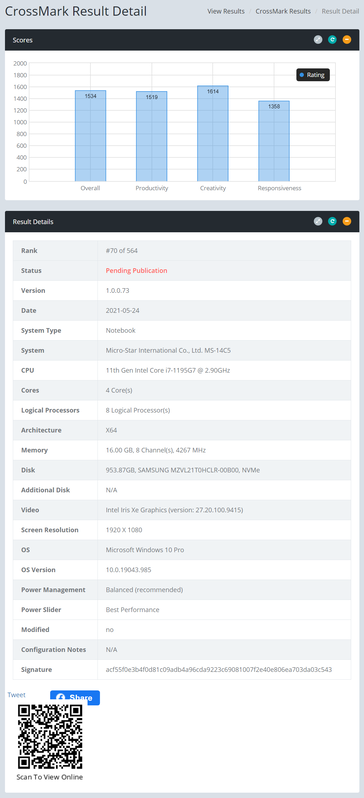Click the Result Details panel title
This screenshot has width=364, height=798.
pos(33,221)
